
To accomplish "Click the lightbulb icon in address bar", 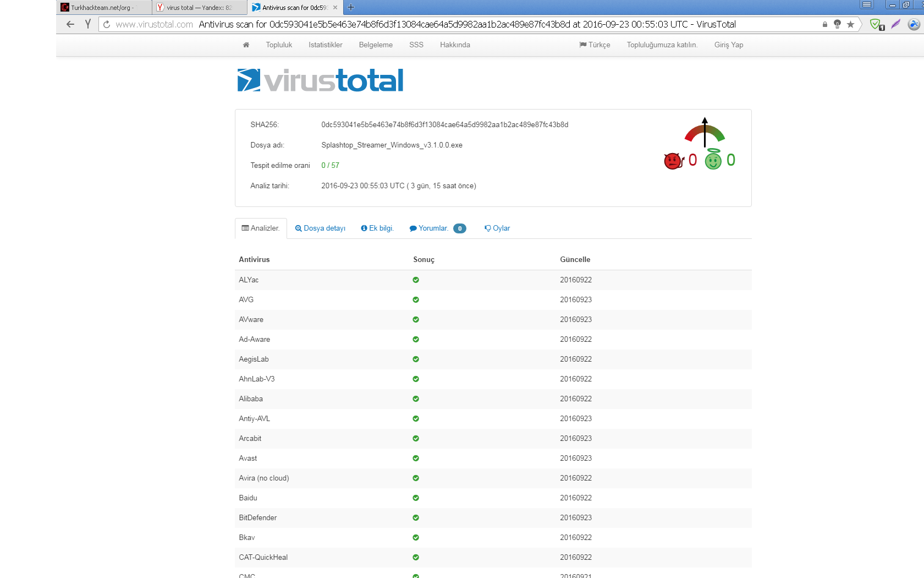I will (x=837, y=24).
